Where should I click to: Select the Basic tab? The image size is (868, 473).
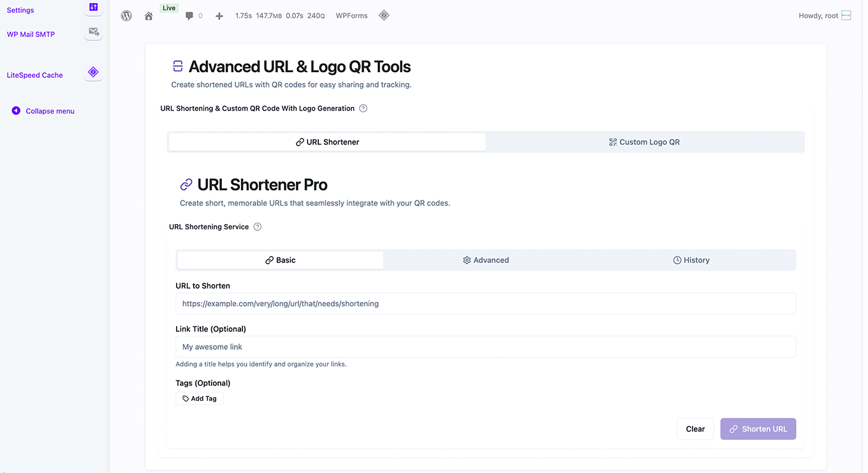tap(281, 260)
